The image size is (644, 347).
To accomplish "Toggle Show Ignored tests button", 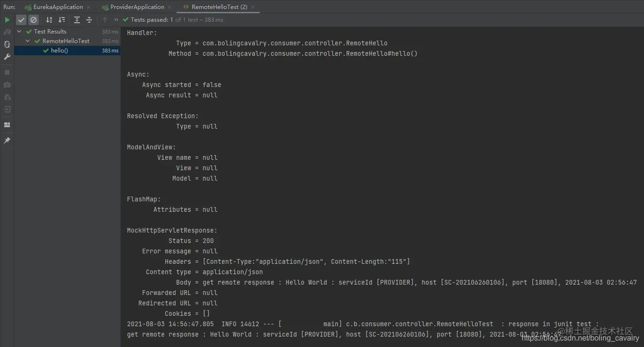I will [x=33, y=20].
